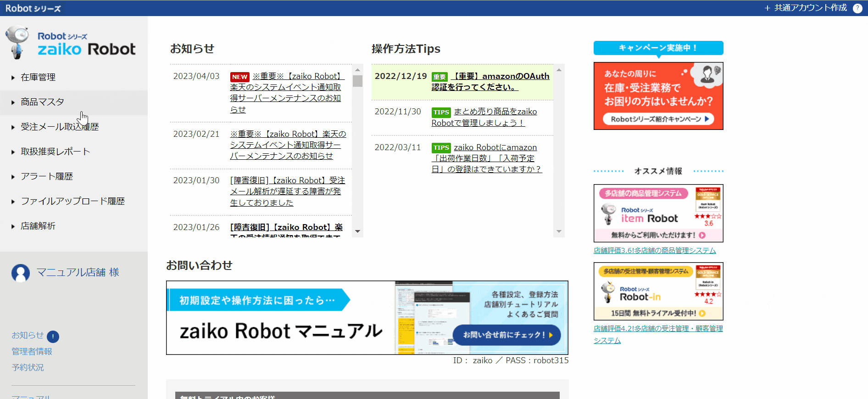The image size is (868, 399).
Task: Click the TIPS badge dated 2022/03/11
Action: [x=441, y=148]
